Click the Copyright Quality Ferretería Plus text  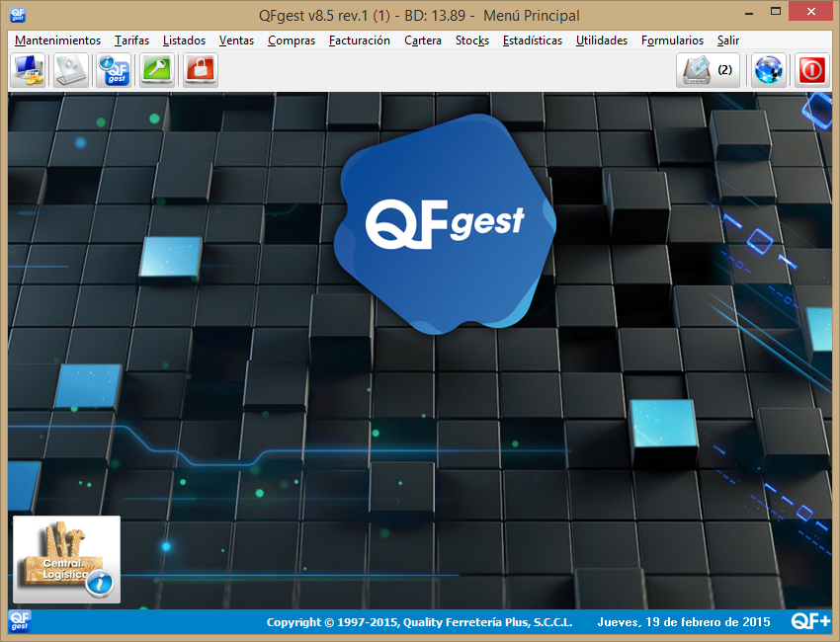pos(419,622)
